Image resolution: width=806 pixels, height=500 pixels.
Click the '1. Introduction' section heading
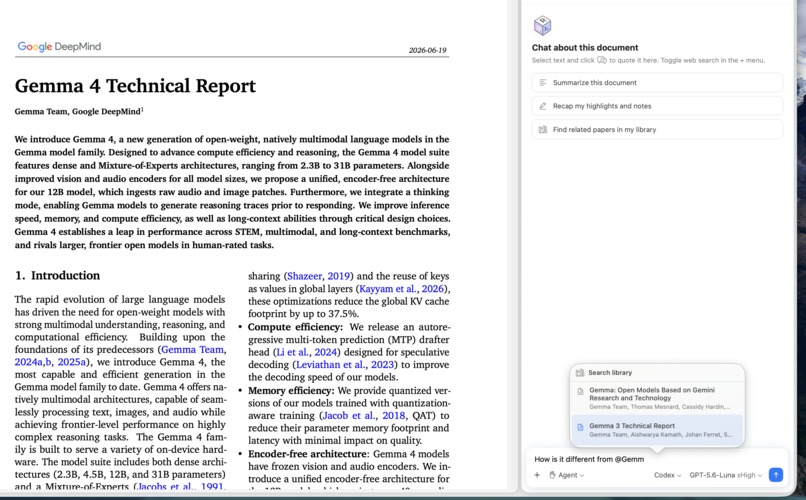[x=58, y=275]
